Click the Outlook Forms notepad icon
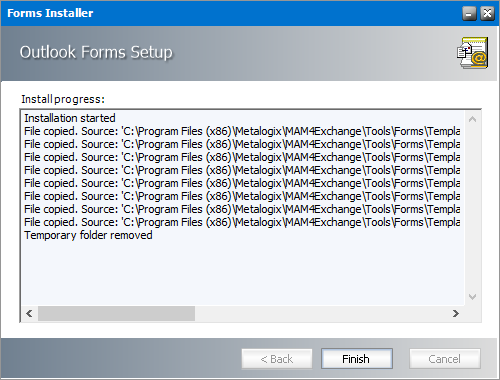Image resolution: width=500 pixels, height=380 pixels. [x=473, y=53]
